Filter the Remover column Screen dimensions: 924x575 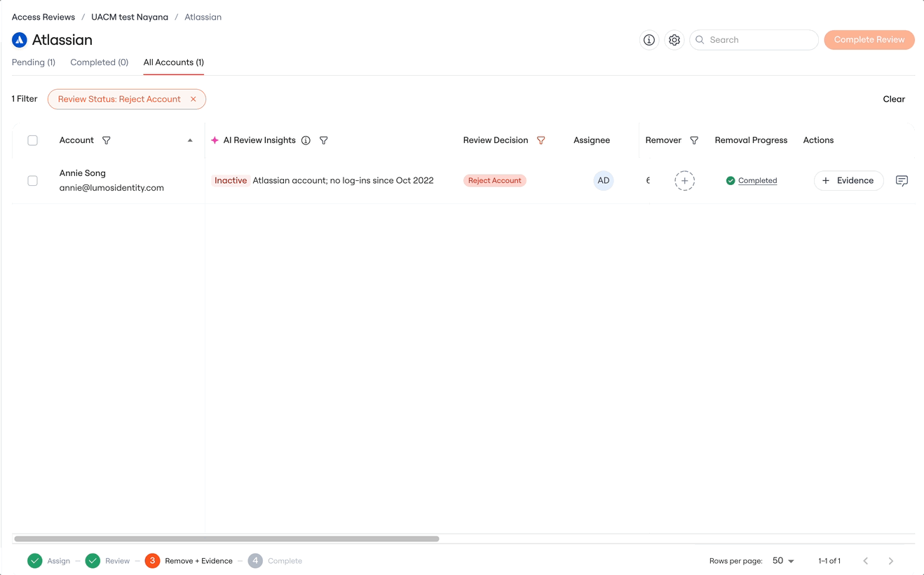coord(694,140)
